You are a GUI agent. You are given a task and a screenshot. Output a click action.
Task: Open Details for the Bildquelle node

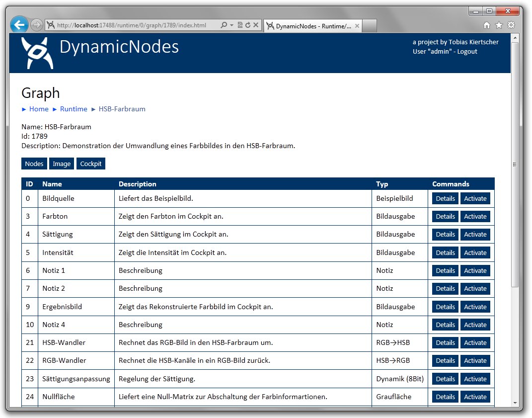445,198
